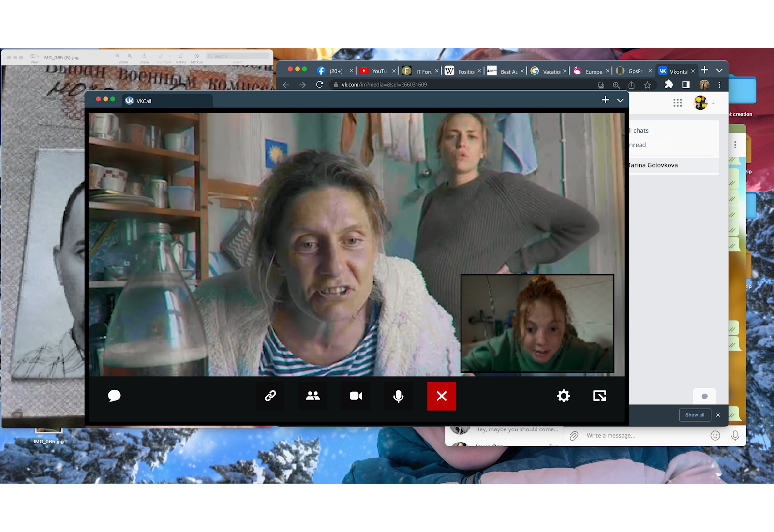Click the Preview Search field
774x532 pixels.
pos(238,56)
